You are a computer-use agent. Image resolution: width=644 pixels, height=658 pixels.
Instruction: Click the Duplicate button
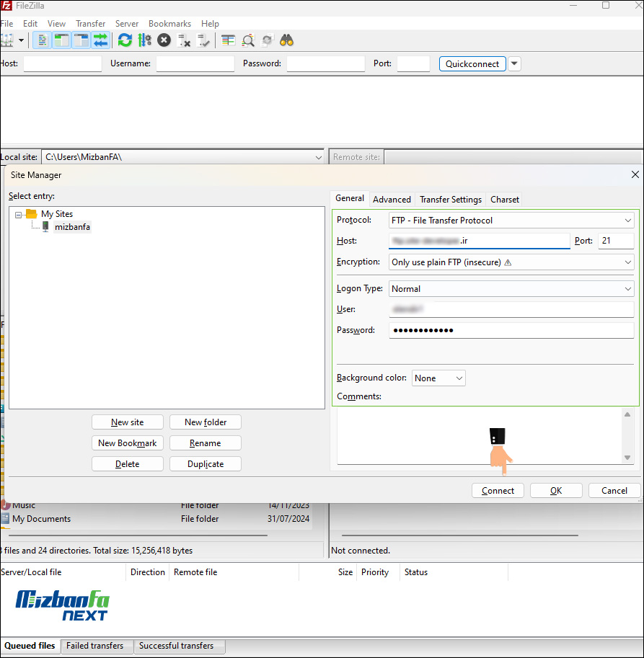point(206,464)
